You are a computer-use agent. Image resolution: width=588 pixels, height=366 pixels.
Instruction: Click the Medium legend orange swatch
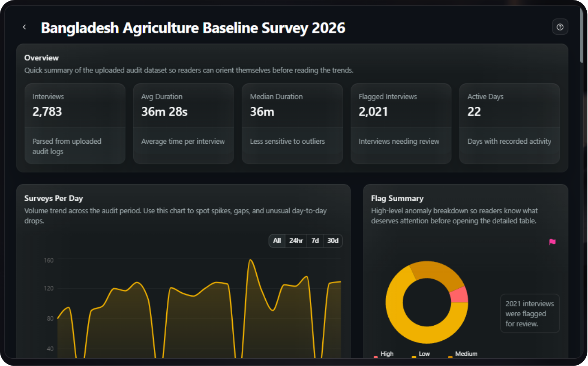pyautogui.click(x=450, y=357)
